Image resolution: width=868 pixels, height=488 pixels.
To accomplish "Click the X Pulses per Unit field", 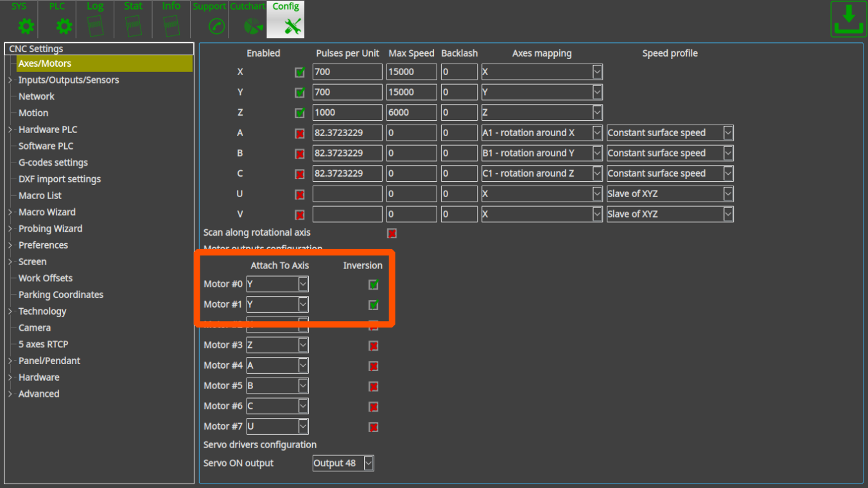I will [x=347, y=72].
